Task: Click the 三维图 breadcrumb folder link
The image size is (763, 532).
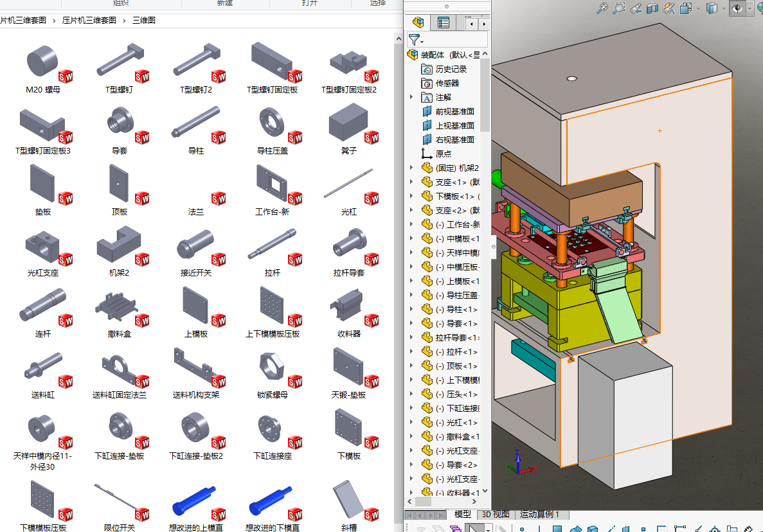Action: coord(143,20)
